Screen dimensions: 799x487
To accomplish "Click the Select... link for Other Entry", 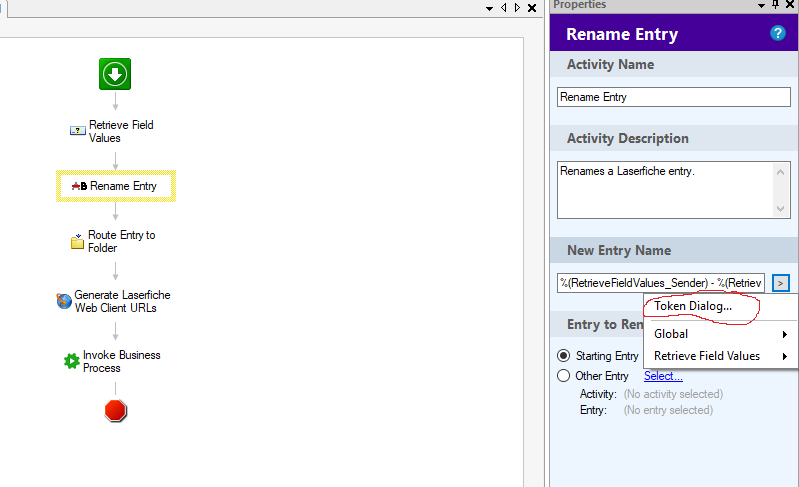I will (663, 376).
